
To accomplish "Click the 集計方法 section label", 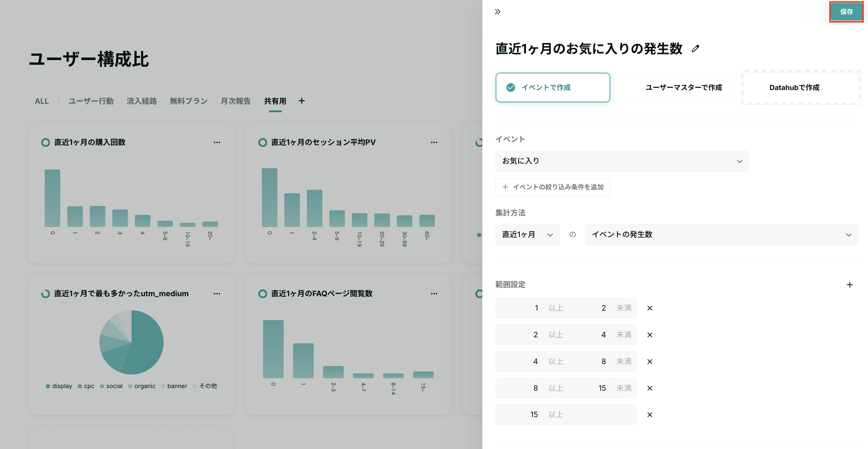I will [x=510, y=213].
